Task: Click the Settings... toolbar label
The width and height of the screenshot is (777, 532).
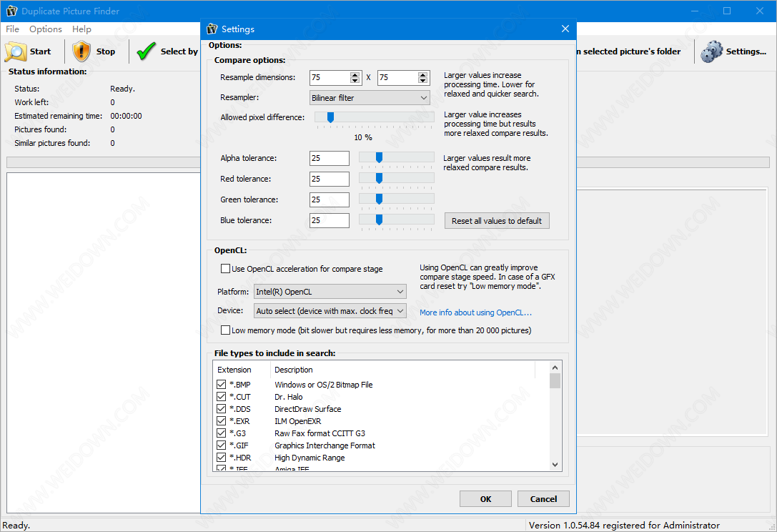Action: click(x=746, y=51)
